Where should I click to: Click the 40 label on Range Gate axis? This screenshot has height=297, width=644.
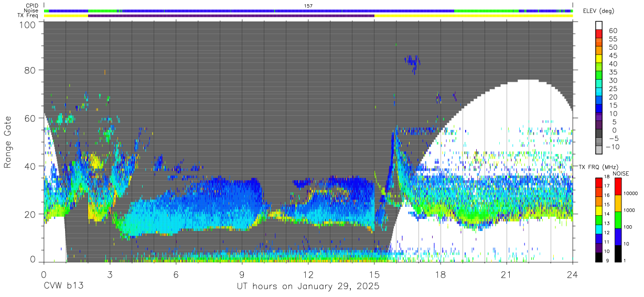(31, 166)
